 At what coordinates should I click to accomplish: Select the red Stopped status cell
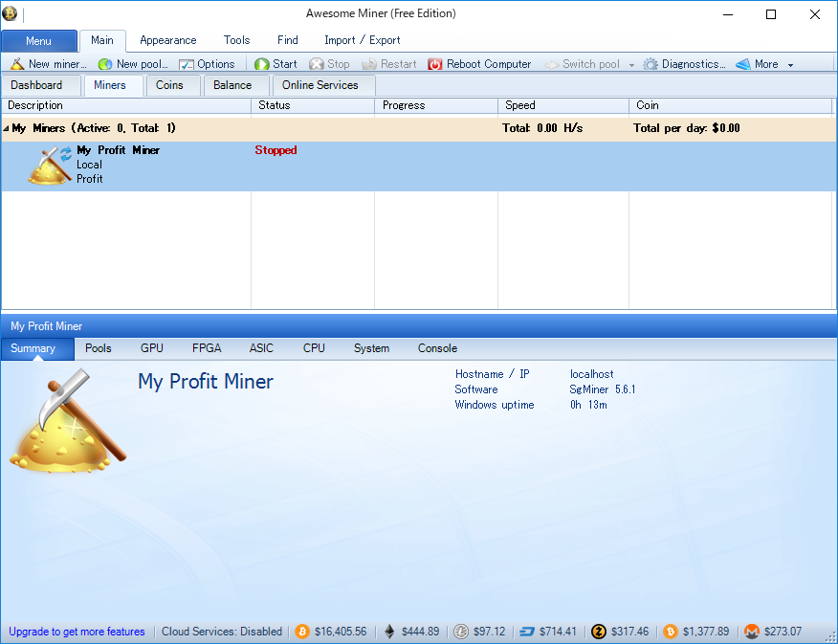click(276, 150)
